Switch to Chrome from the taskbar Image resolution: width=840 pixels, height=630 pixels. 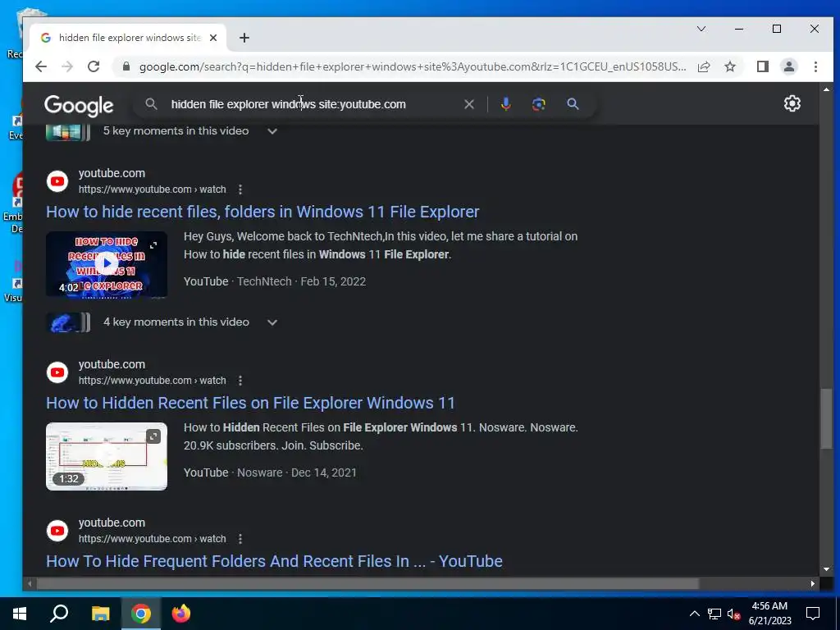[141, 614]
